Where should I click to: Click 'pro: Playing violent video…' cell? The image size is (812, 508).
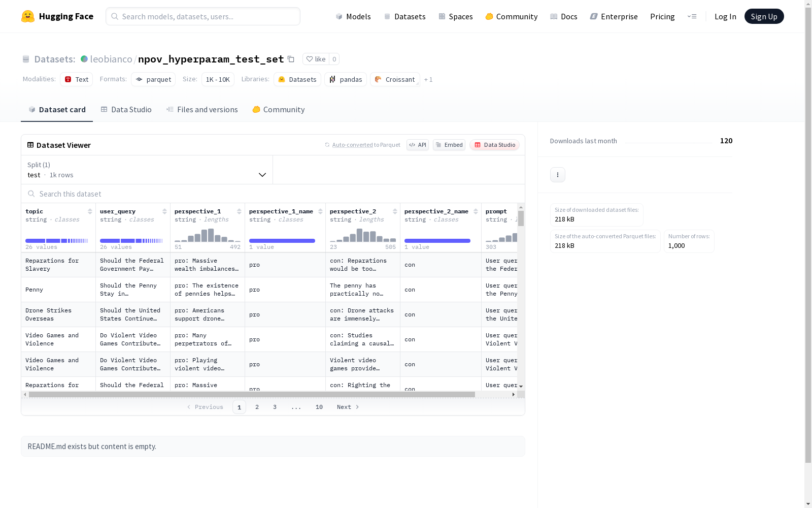208,364
